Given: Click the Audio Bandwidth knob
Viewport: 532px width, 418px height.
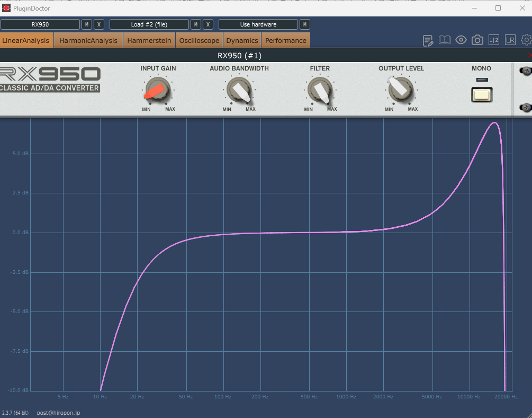Looking at the screenshot, I should pyautogui.click(x=239, y=90).
